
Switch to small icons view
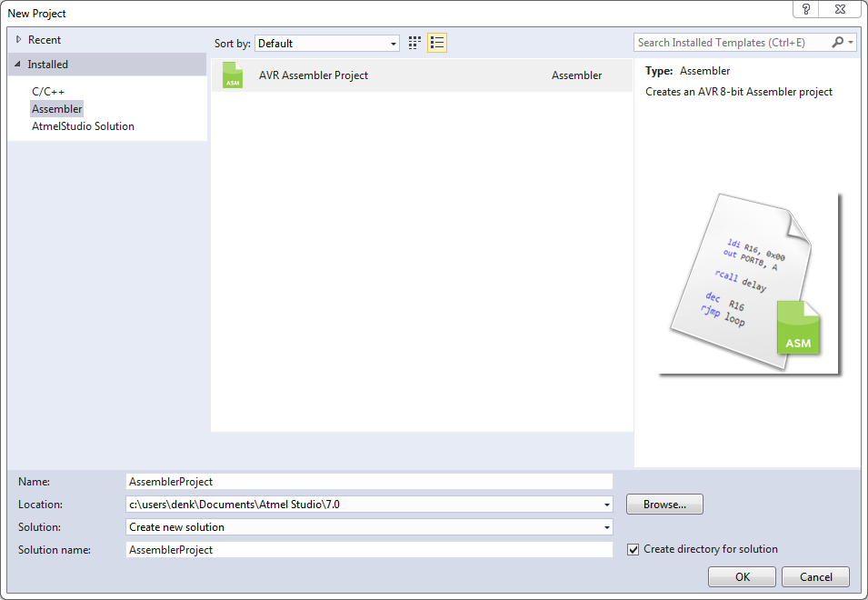point(414,43)
